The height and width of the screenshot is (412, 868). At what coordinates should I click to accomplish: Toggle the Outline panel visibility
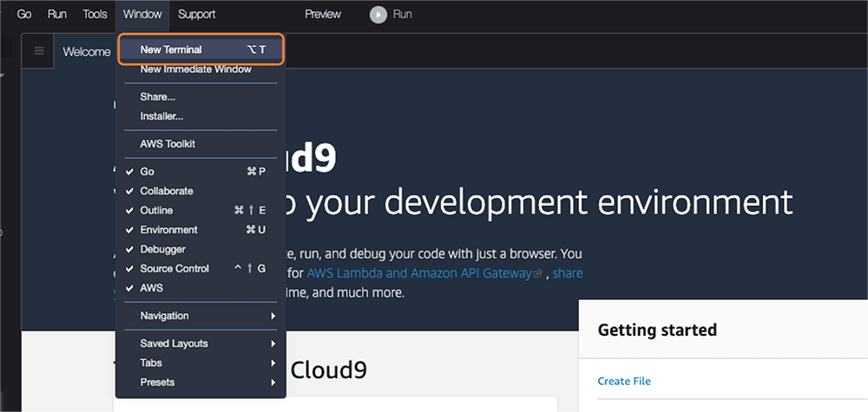click(x=156, y=211)
